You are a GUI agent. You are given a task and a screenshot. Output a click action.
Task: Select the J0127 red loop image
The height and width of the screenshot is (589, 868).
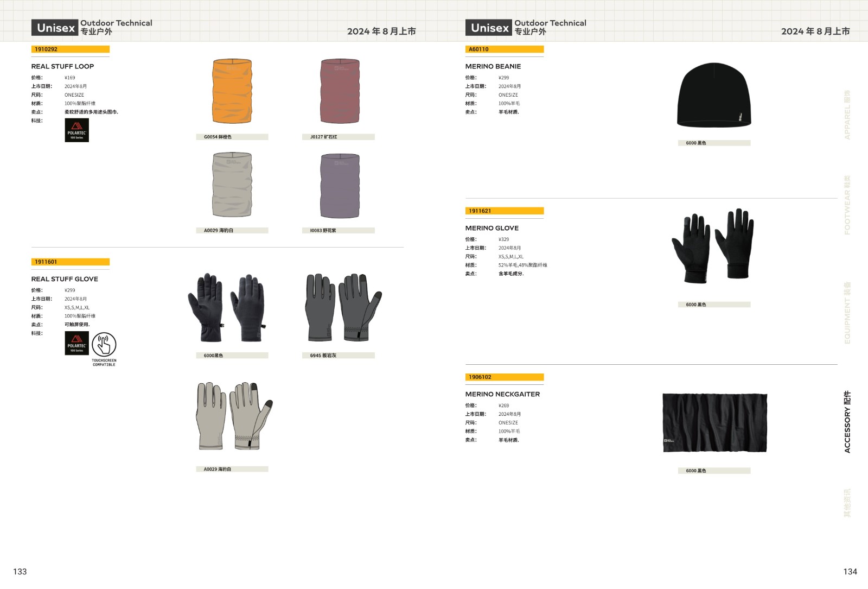(340, 91)
